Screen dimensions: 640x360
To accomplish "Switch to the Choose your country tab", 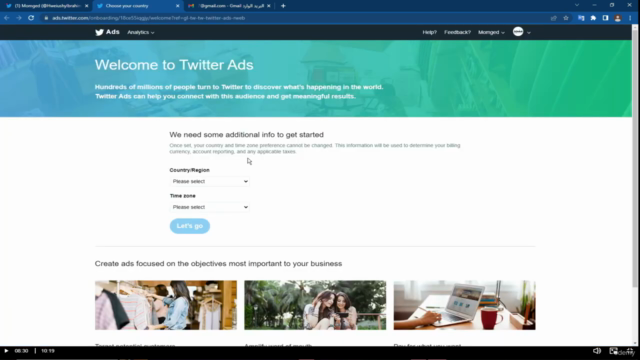I will point(138,6).
